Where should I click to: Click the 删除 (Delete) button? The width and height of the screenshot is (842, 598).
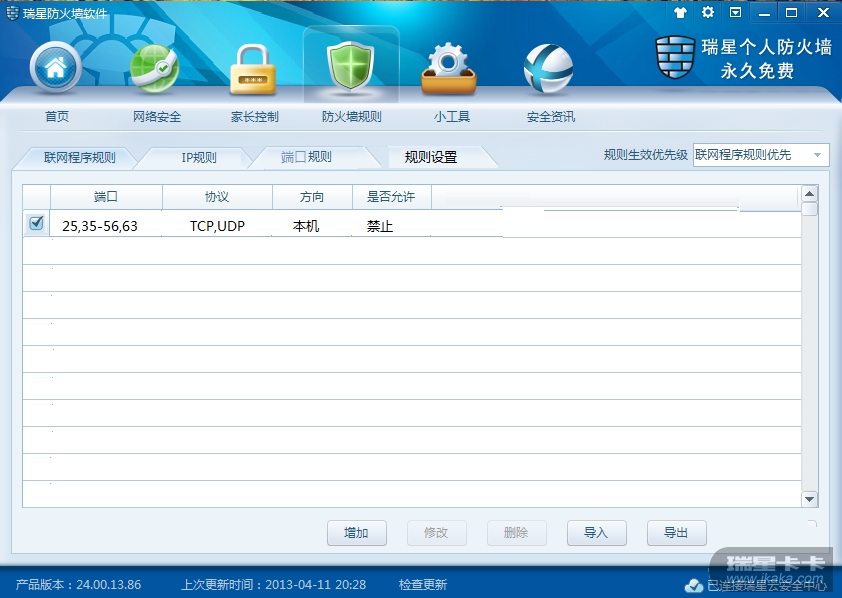[x=517, y=533]
